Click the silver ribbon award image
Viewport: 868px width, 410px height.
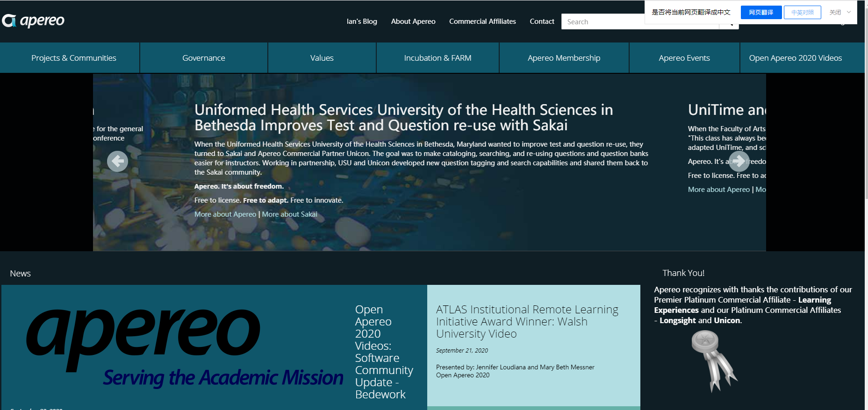[714, 361]
